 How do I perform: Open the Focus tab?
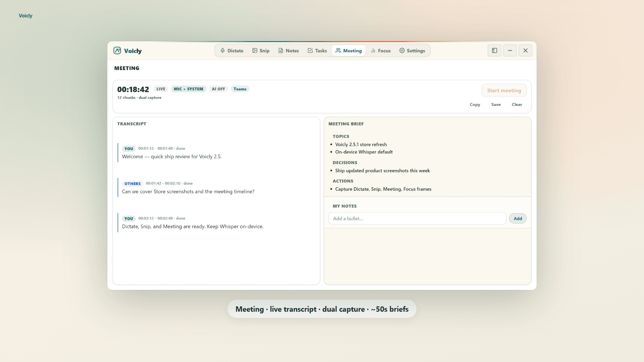(x=381, y=51)
